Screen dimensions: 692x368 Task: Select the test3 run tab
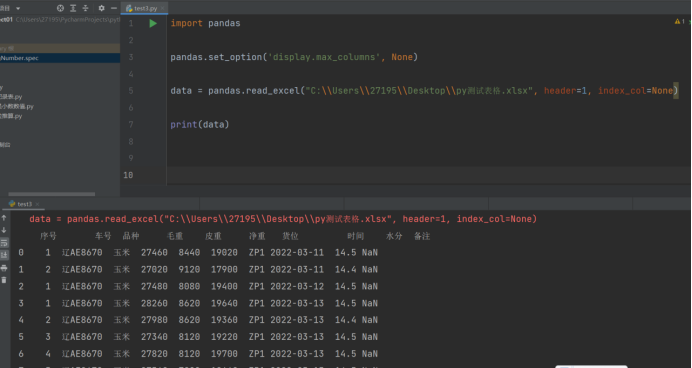tap(21, 204)
